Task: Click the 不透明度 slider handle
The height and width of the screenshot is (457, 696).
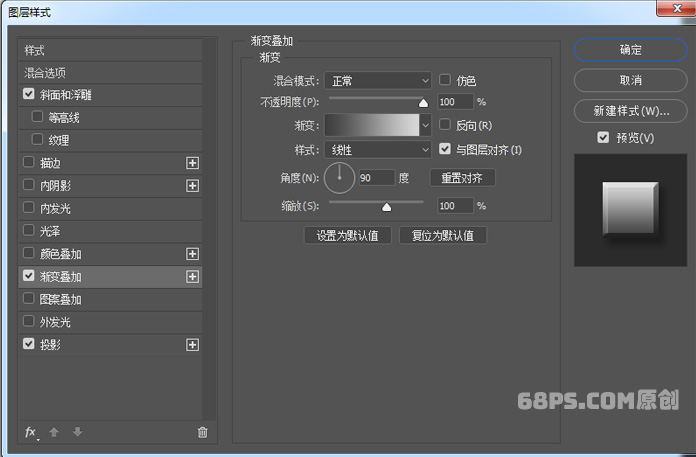Action: pos(423,103)
